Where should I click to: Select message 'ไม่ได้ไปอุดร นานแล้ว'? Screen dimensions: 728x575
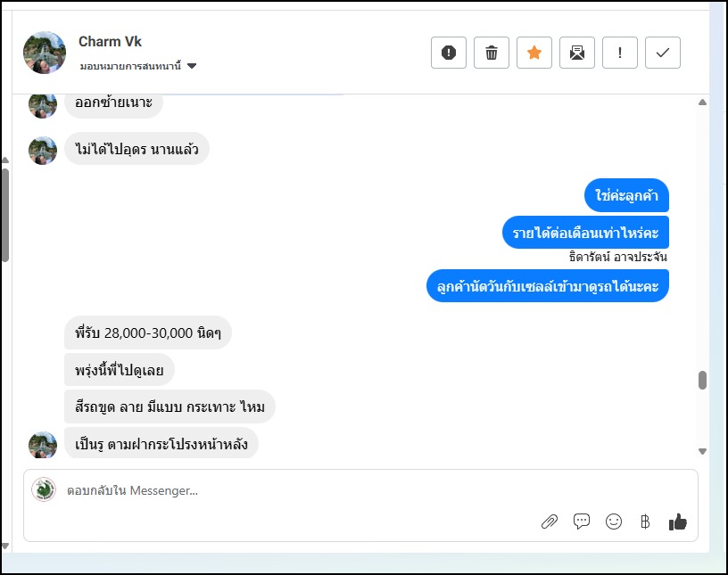click(x=136, y=149)
